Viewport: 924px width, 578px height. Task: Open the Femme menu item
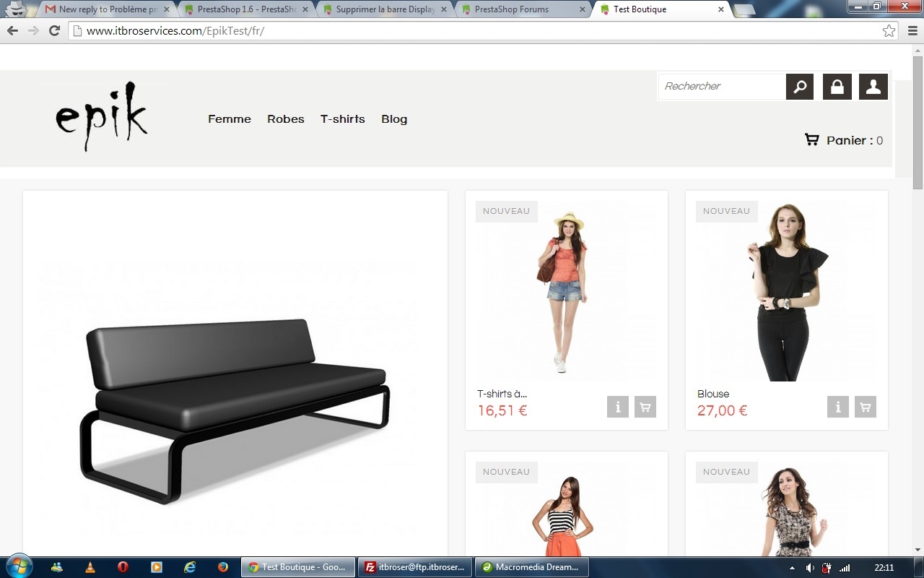point(230,119)
